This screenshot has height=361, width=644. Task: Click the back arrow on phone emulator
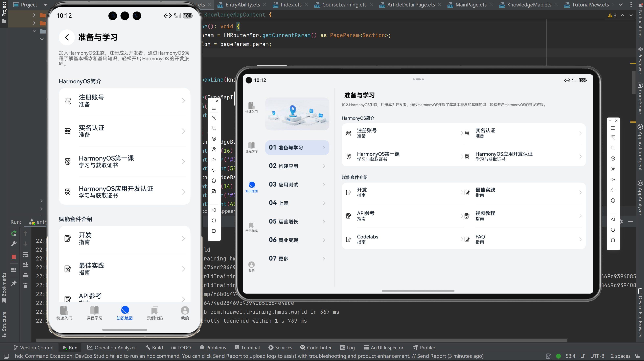click(67, 37)
